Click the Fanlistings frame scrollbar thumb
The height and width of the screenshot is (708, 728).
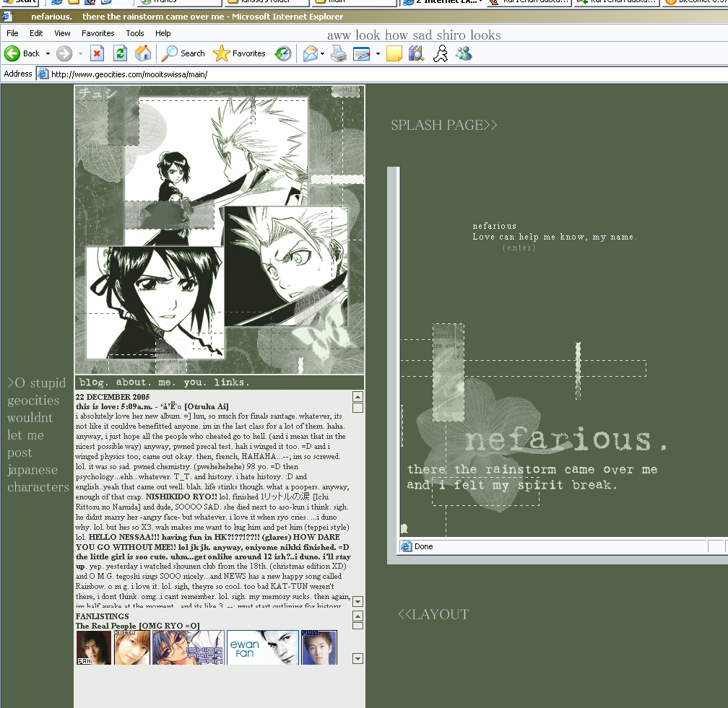tap(357, 626)
